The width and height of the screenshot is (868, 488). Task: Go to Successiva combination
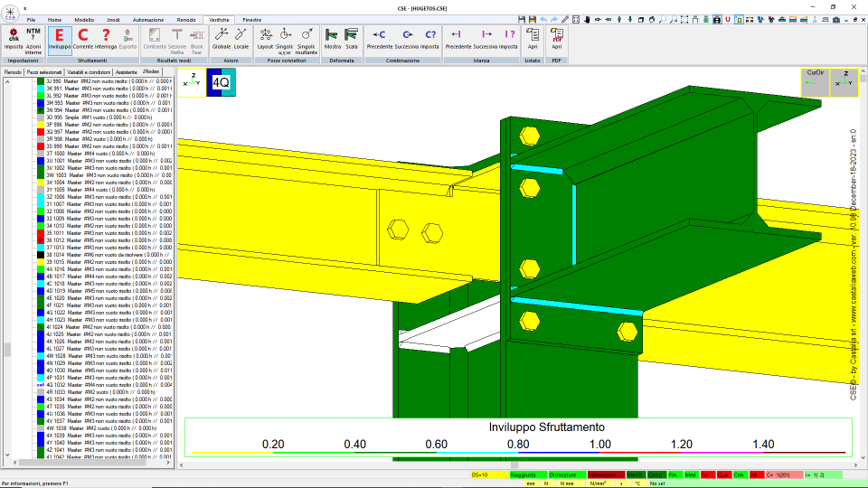coord(407,39)
